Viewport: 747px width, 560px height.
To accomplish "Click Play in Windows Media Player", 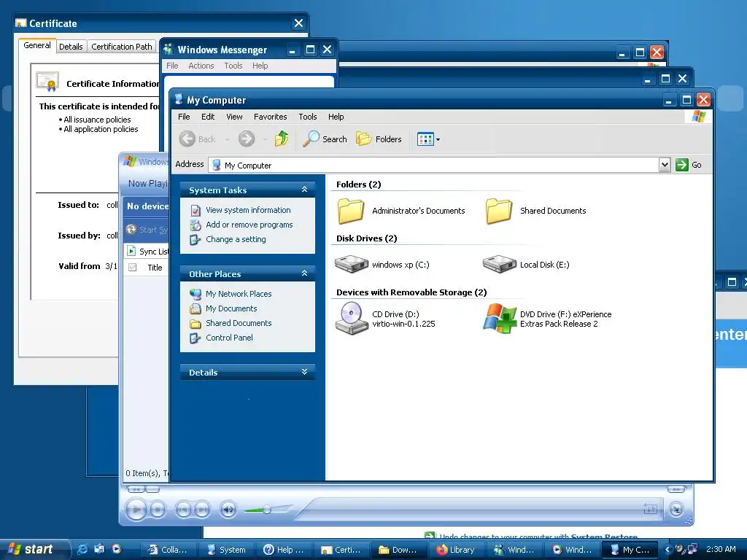I will coord(136,510).
